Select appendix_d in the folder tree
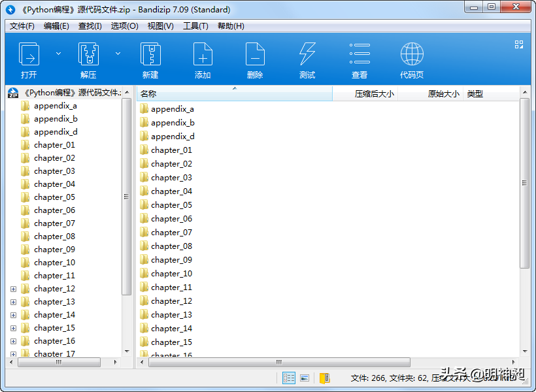536x392 pixels. (x=56, y=132)
